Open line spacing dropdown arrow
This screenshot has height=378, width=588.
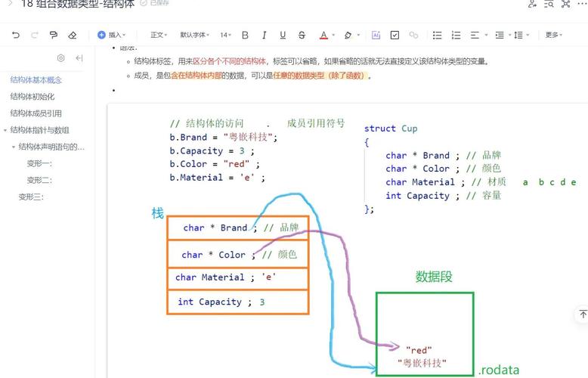tap(528, 36)
